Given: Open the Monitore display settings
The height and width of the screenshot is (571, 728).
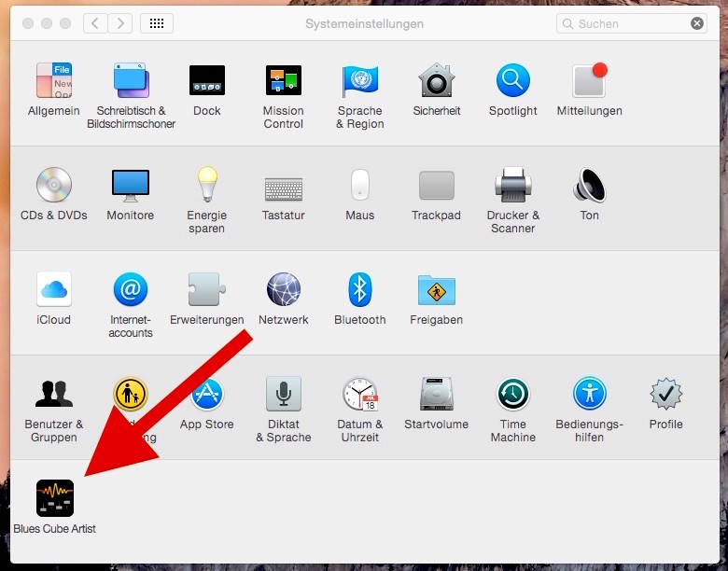Looking at the screenshot, I should [131, 185].
